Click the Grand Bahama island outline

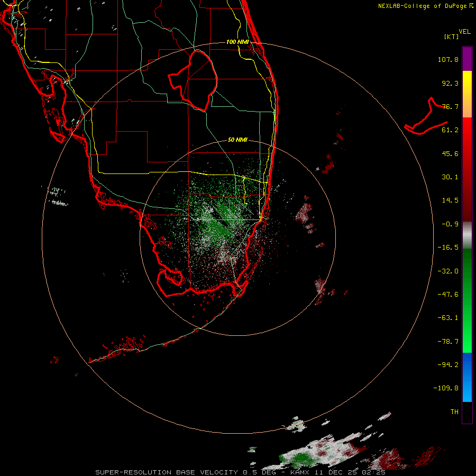(x=426, y=116)
